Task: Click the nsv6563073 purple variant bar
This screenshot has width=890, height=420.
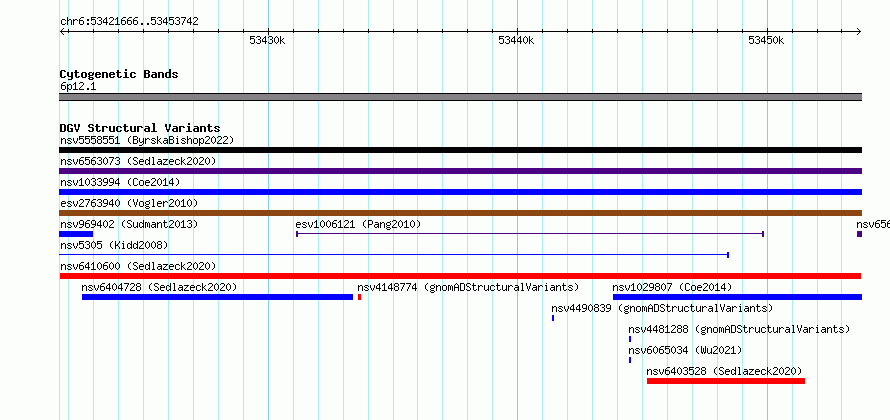Action: [x=460, y=171]
